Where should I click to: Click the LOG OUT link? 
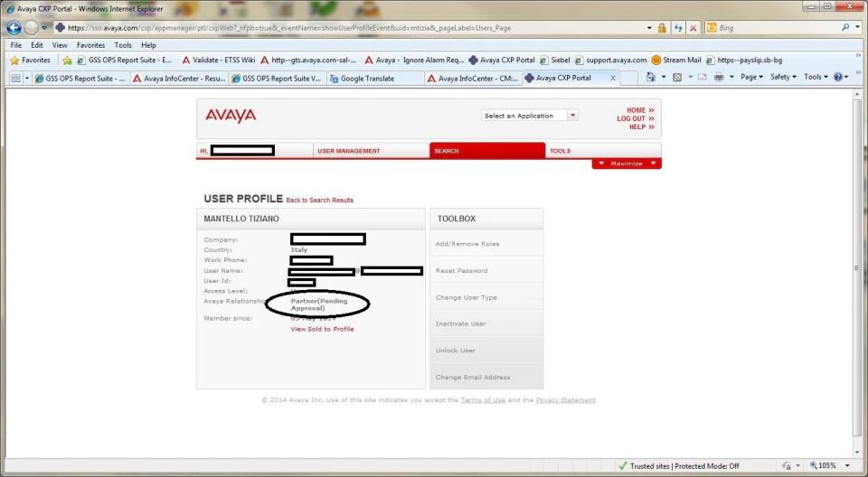click(x=636, y=118)
